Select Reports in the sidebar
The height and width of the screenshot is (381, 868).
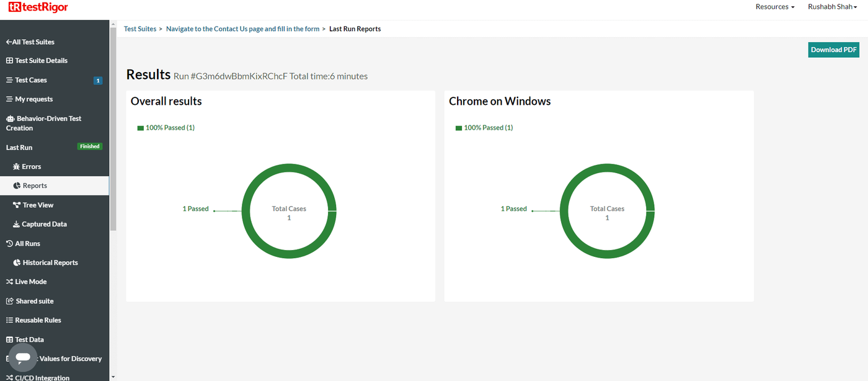tap(55, 186)
